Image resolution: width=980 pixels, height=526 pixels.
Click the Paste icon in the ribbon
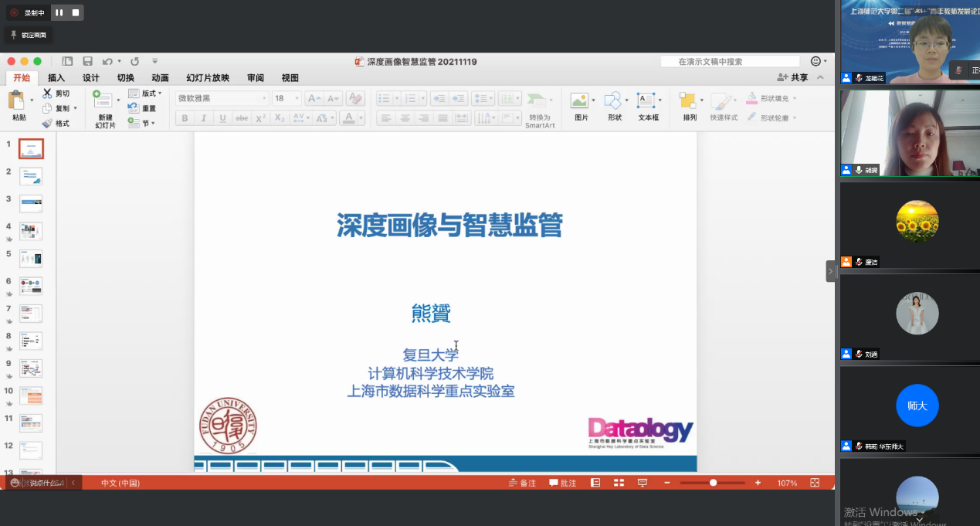[16, 101]
